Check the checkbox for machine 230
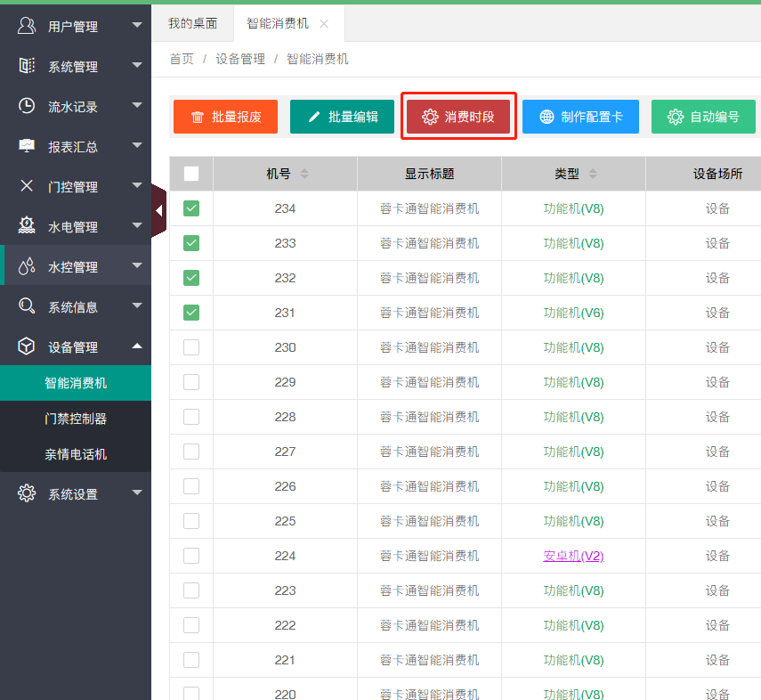Image resolution: width=761 pixels, height=700 pixels. [x=191, y=347]
